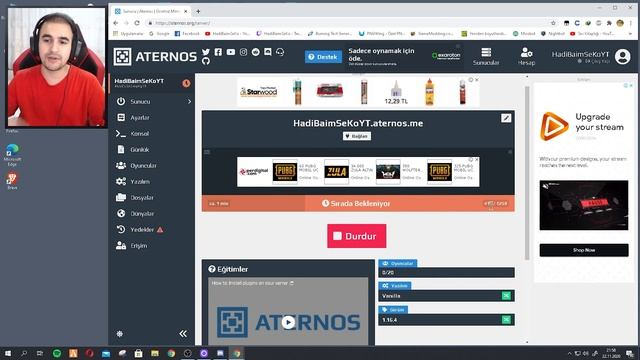Screen dimensions: 640x360
Task: Open Microsoft Store from taskbar
Action: 138,353
